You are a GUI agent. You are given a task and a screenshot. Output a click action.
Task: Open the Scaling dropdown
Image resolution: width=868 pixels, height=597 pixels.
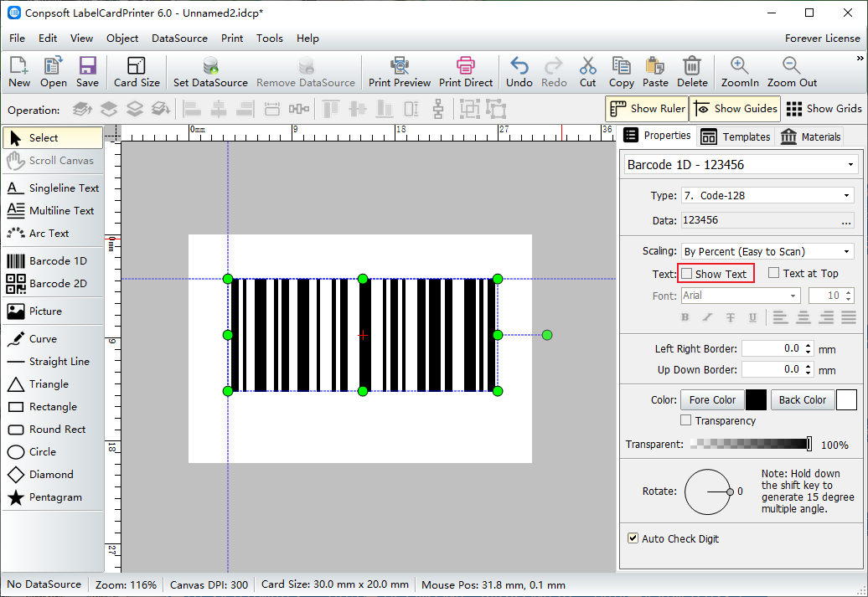click(x=846, y=251)
